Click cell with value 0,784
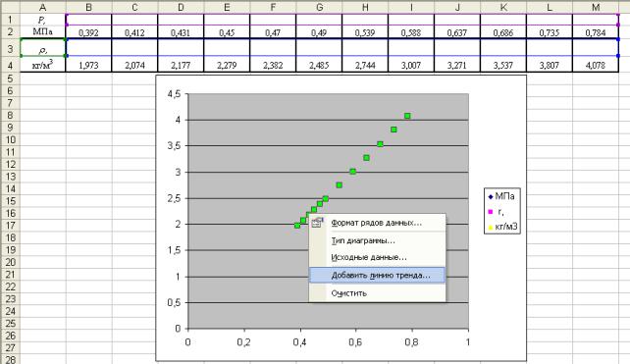 [x=596, y=32]
